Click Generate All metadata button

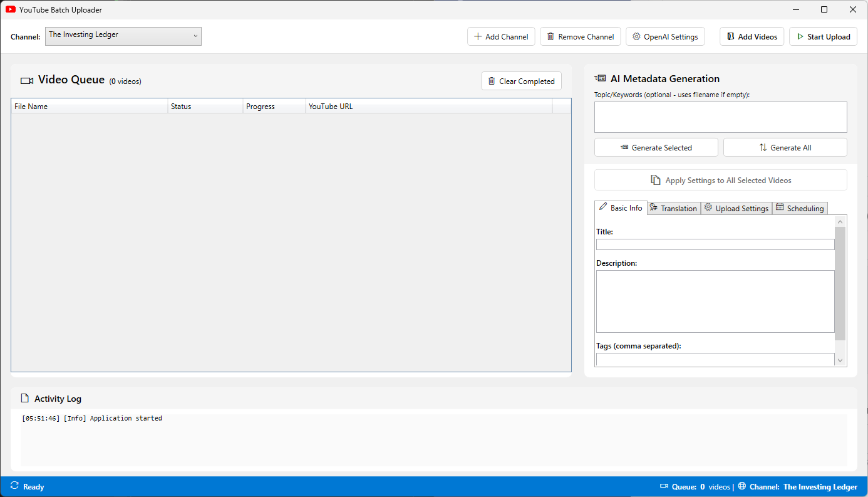tap(785, 147)
